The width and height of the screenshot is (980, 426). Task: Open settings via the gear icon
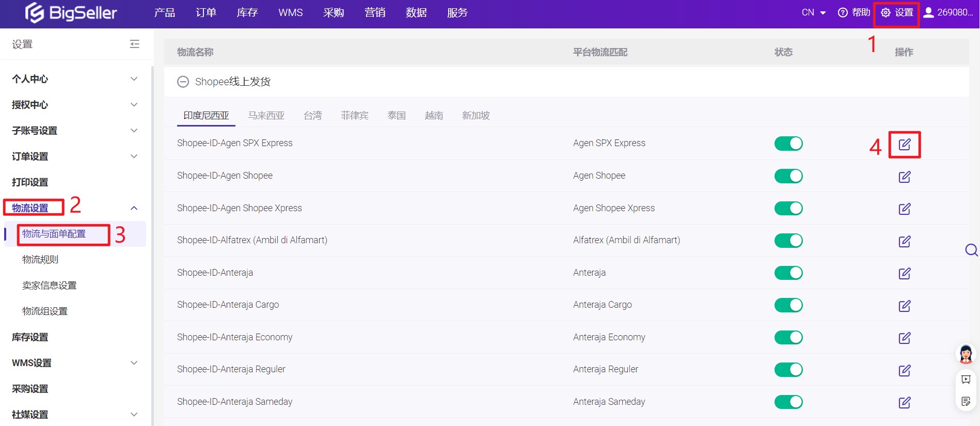coord(886,12)
